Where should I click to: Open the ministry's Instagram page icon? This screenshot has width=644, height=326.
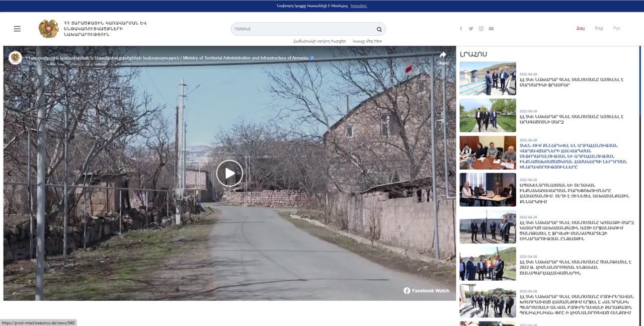coord(481,29)
